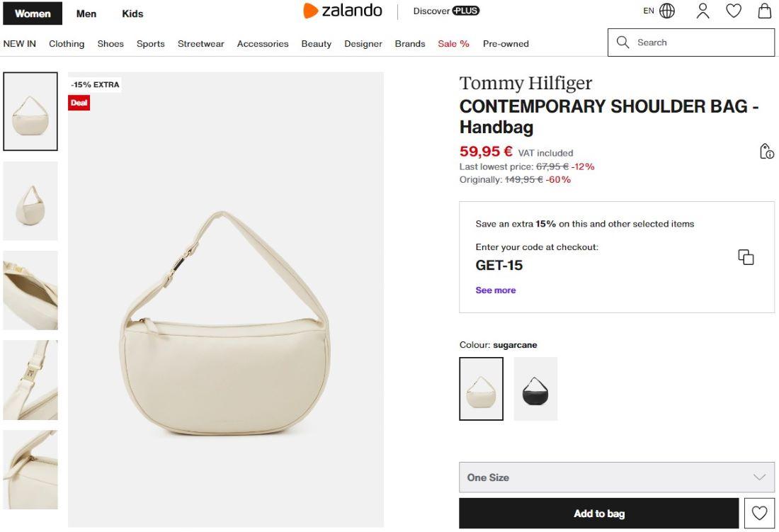Open the wishlist heart in header
The height and width of the screenshot is (532, 779).
tap(734, 11)
